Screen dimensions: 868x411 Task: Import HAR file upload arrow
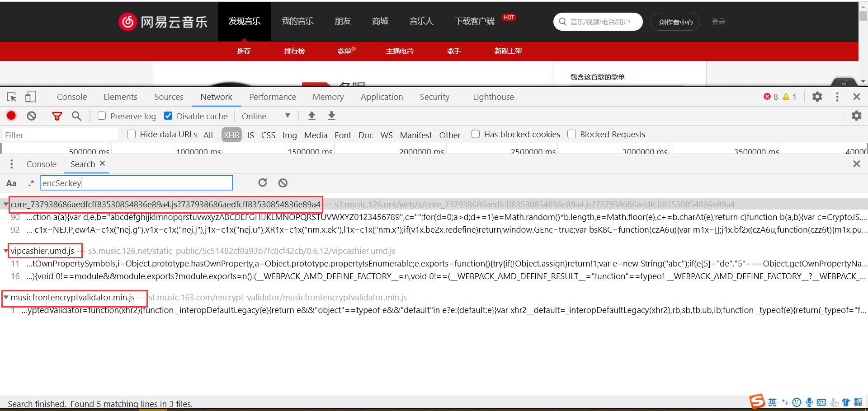point(311,116)
